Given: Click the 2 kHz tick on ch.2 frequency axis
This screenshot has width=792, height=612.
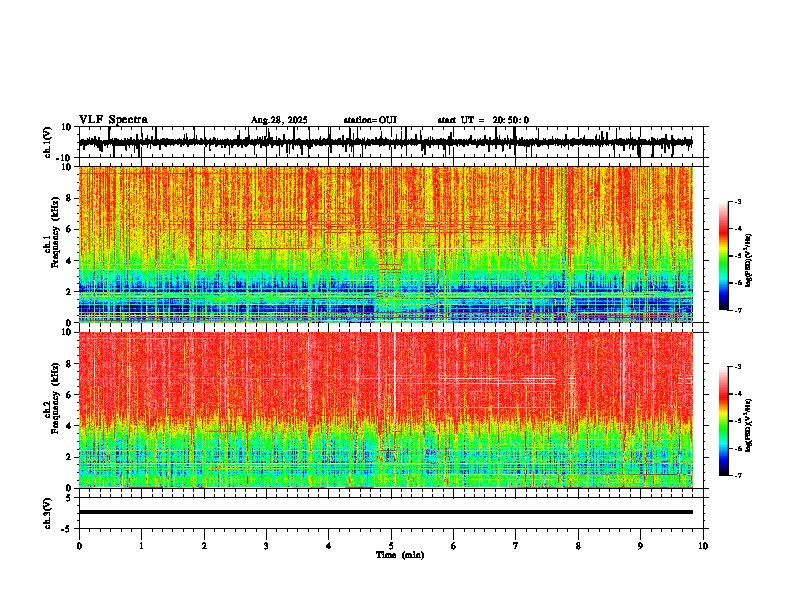Looking at the screenshot, I should [x=69, y=456].
